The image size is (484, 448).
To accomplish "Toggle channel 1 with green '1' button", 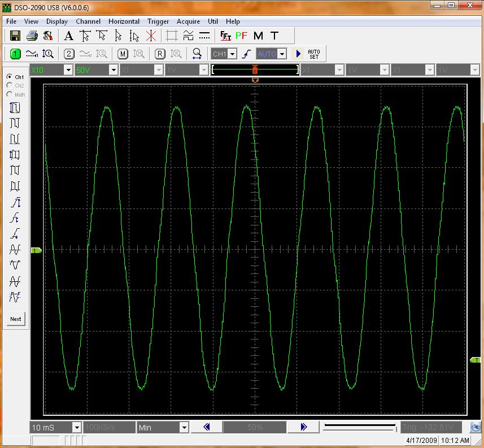I will 15,54.
